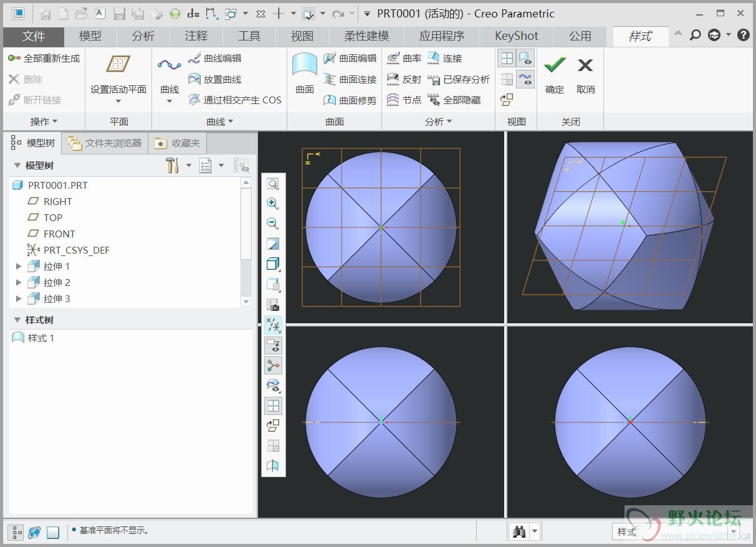The width and height of the screenshot is (756, 547).
Task: Open 曲面编辑 (Surface Edit)
Action: coord(350,58)
